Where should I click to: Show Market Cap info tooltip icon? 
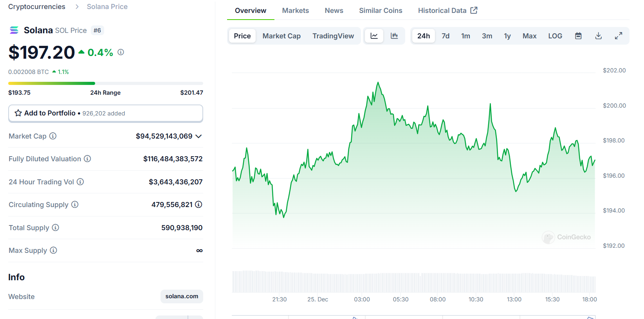click(53, 136)
